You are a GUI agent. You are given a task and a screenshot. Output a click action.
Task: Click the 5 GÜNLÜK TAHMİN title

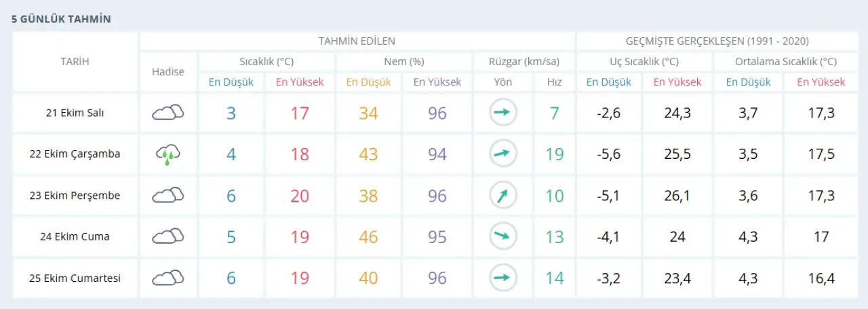tap(61, 20)
